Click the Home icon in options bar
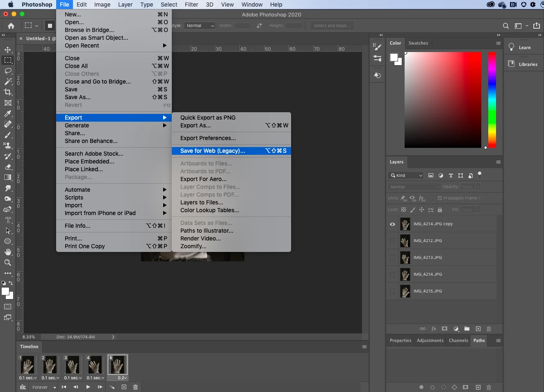544x392 pixels. [11, 25]
